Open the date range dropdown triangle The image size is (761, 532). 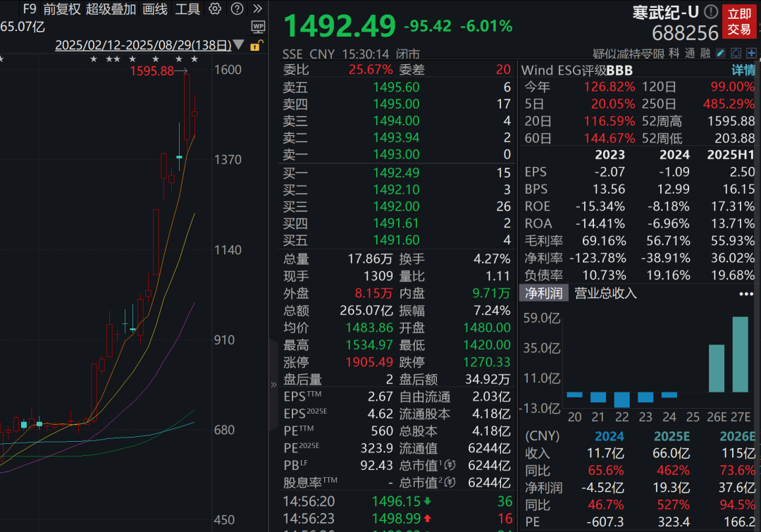[x=238, y=45]
